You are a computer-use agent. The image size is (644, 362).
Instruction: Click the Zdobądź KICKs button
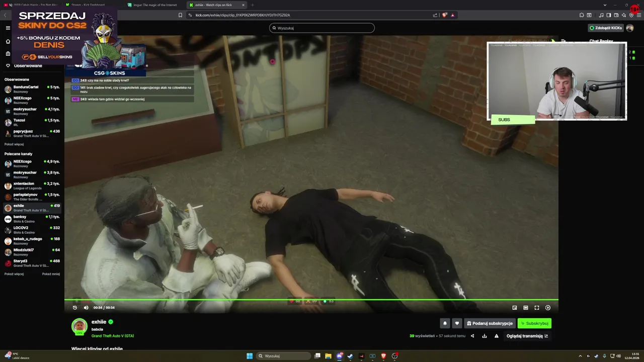pos(606,28)
